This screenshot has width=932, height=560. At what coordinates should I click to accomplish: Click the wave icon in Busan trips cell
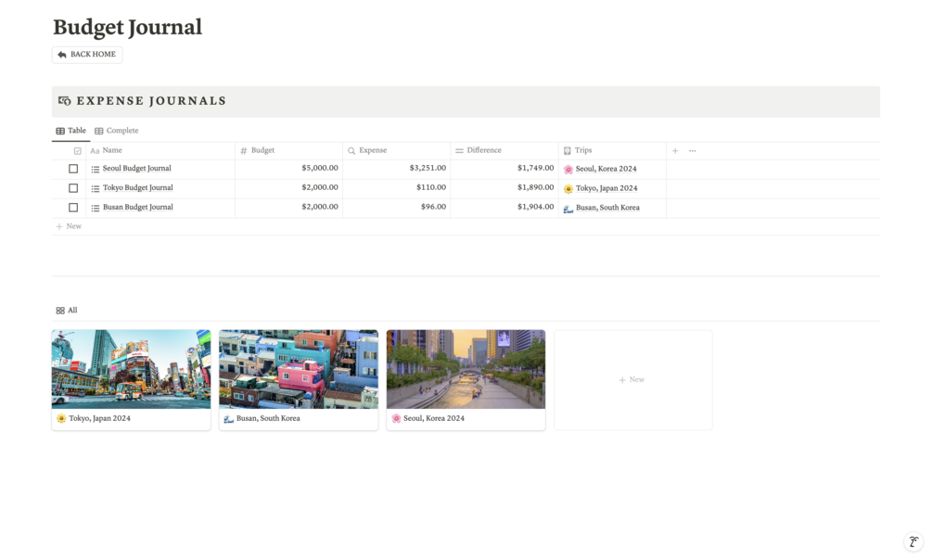[568, 209]
